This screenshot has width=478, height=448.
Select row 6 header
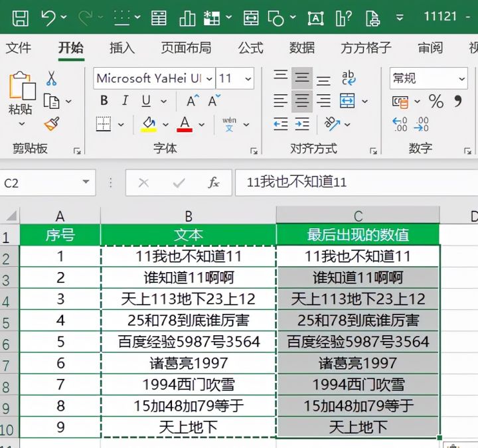[9, 342]
